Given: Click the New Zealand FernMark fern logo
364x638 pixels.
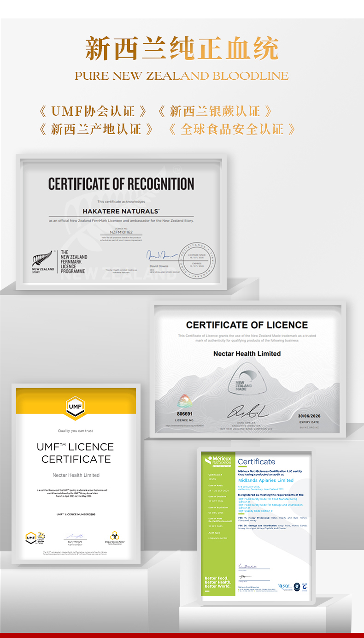Looking at the screenshot, I should coord(42,260).
